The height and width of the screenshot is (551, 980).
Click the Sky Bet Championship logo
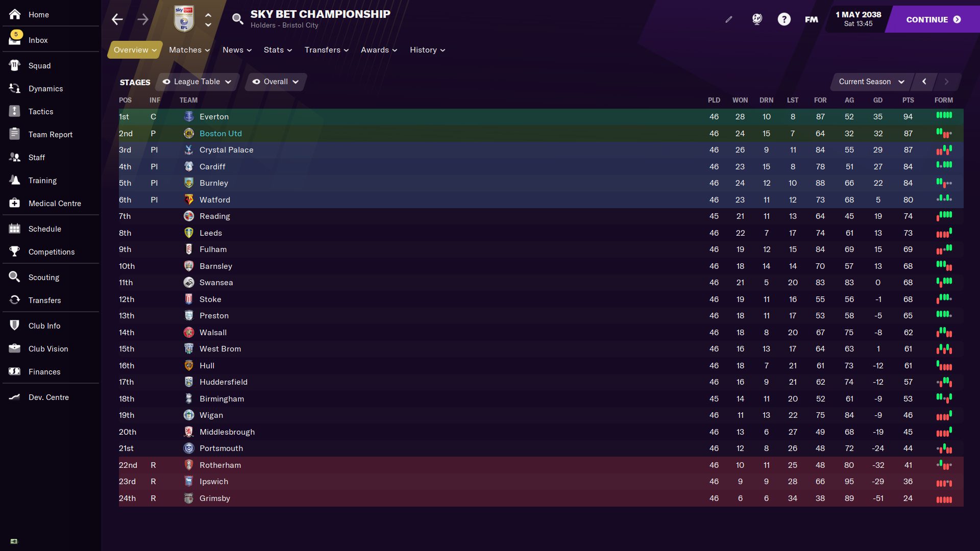[x=184, y=19]
